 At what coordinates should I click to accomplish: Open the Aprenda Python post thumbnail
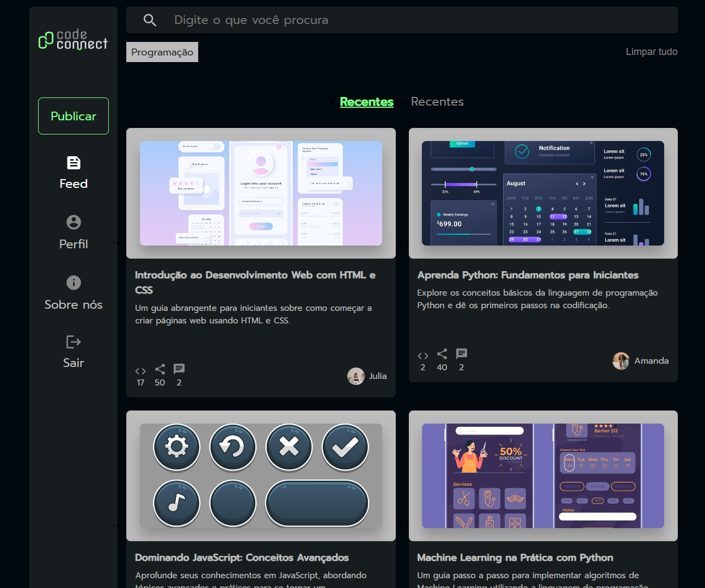pyautogui.click(x=543, y=193)
